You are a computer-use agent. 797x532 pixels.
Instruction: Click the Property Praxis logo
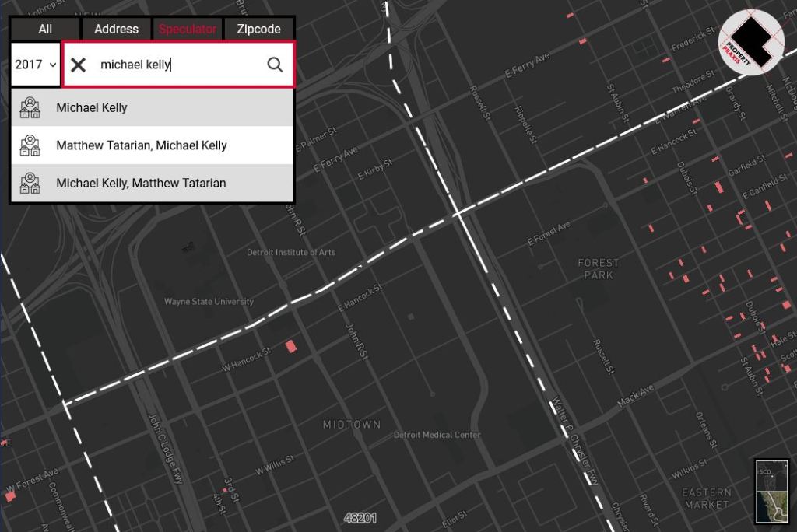pos(750,42)
